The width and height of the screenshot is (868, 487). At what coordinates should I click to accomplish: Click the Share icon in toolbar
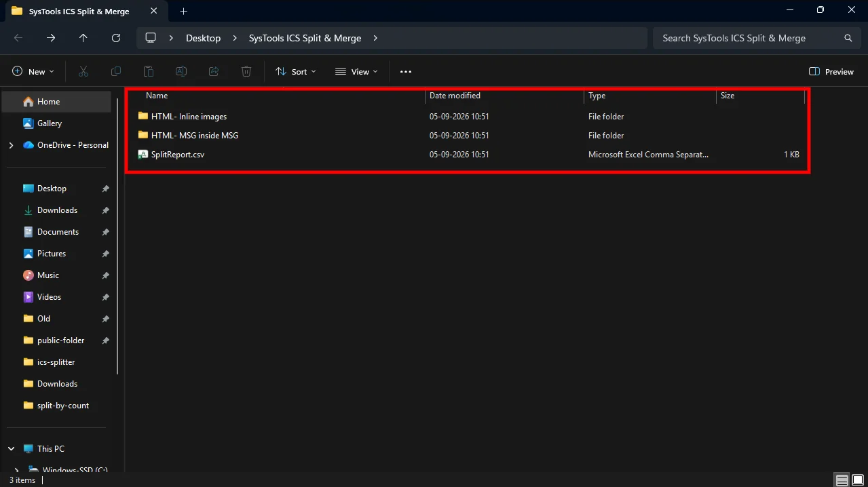coord(214,71)
